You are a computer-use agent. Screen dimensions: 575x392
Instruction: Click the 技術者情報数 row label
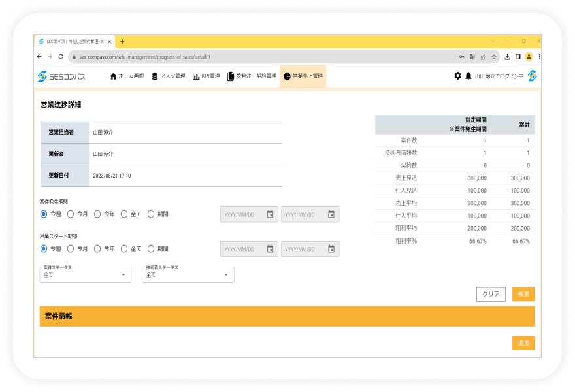pyautogui.click(x=401, y=153)
